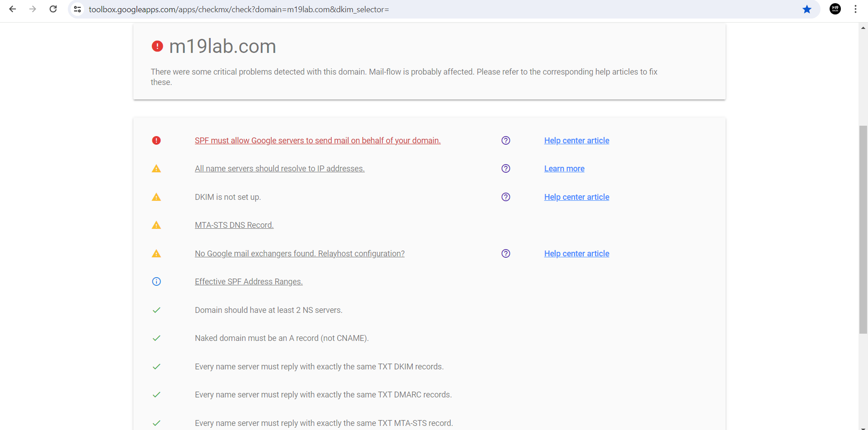
Task: Click warning icon for name servers row
Action: (156, 169)
